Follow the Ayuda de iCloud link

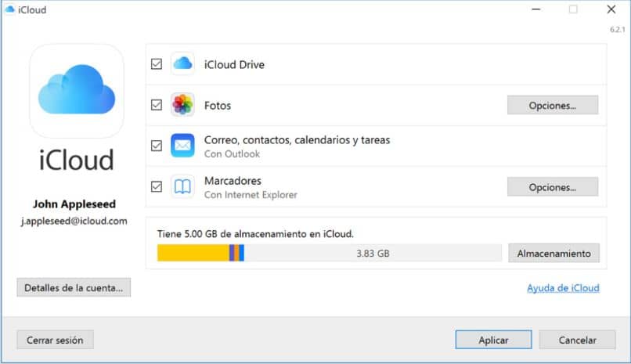563,288
